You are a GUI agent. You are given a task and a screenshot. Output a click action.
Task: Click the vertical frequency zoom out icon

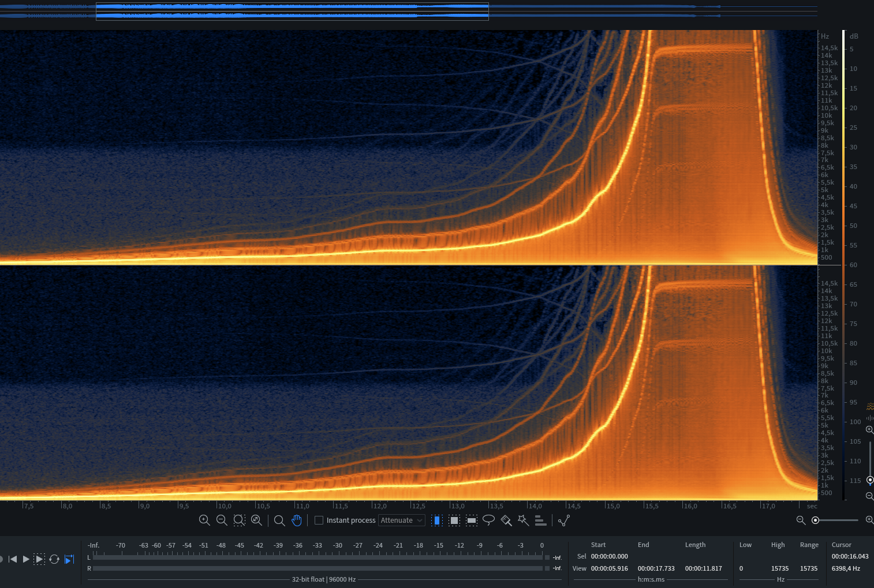point(869,496)
